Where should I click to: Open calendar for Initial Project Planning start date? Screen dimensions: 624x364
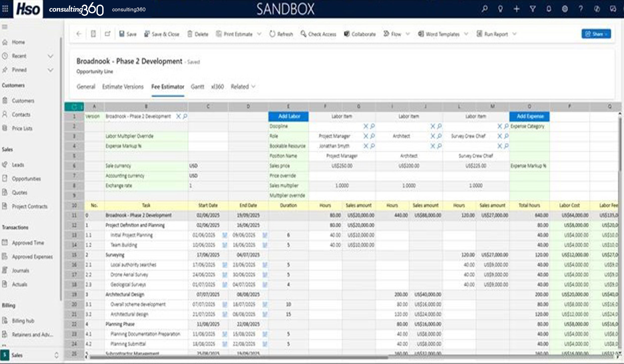tap(225, 235)
